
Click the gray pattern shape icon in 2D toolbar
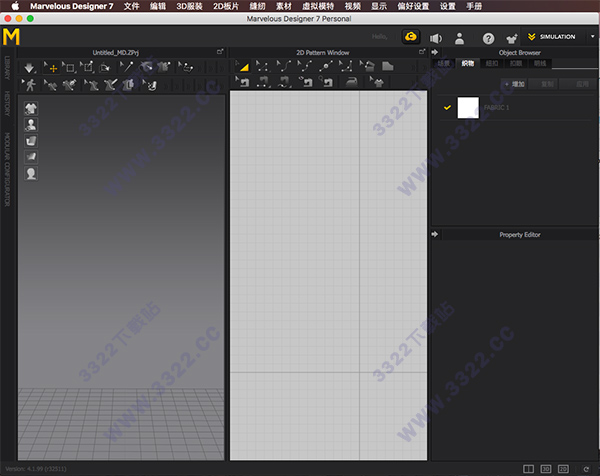tap(388, 67)
